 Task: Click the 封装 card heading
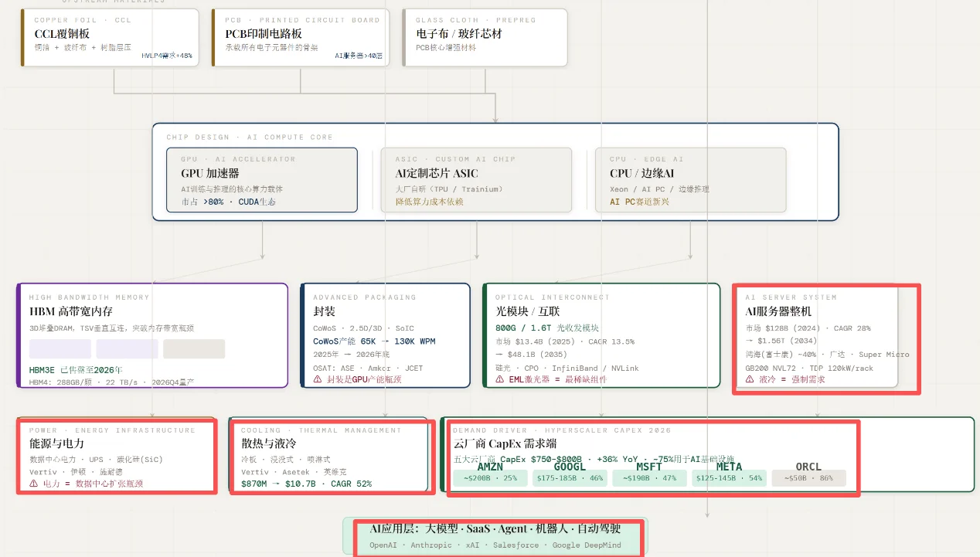click(x=324, y=311)
